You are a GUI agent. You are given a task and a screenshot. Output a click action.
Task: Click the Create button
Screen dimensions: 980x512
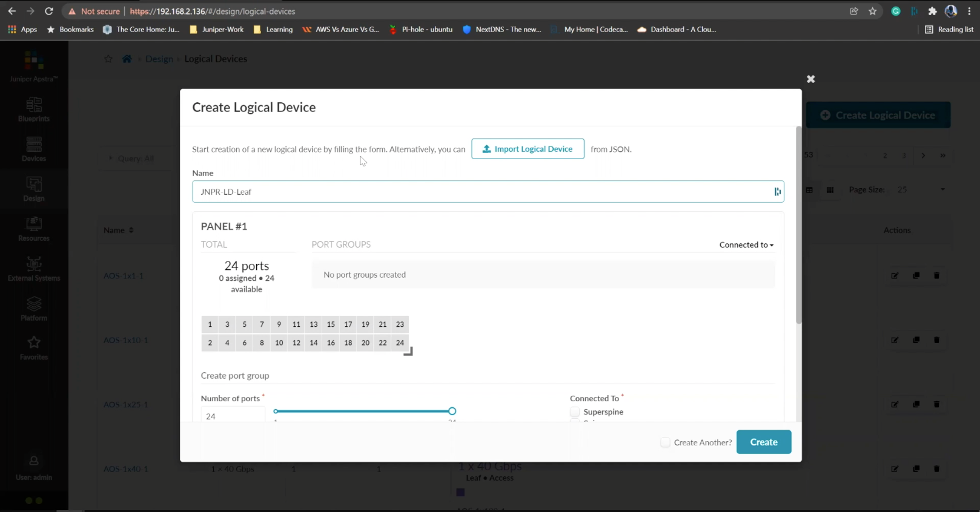tap(764, 442)
